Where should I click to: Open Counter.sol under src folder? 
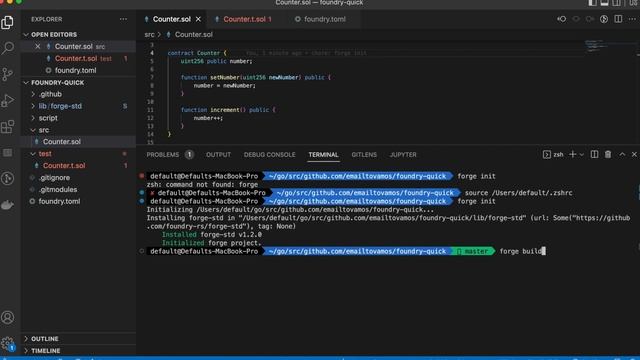point(62,142)
